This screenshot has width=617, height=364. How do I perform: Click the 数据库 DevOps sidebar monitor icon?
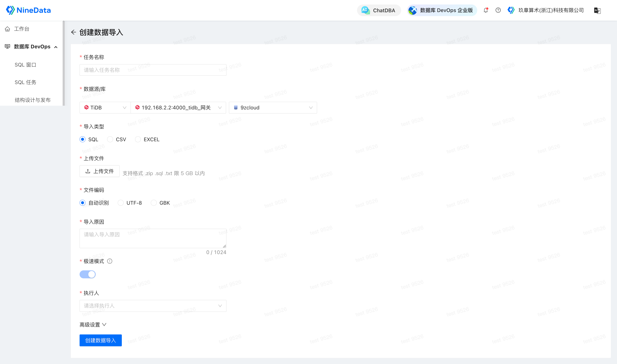pos(8,46)
